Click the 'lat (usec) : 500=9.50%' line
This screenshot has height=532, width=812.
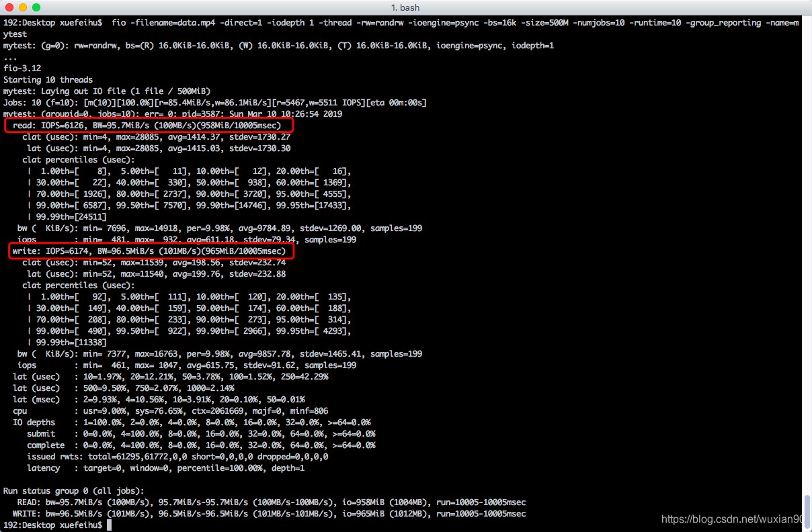click(123, 388)
